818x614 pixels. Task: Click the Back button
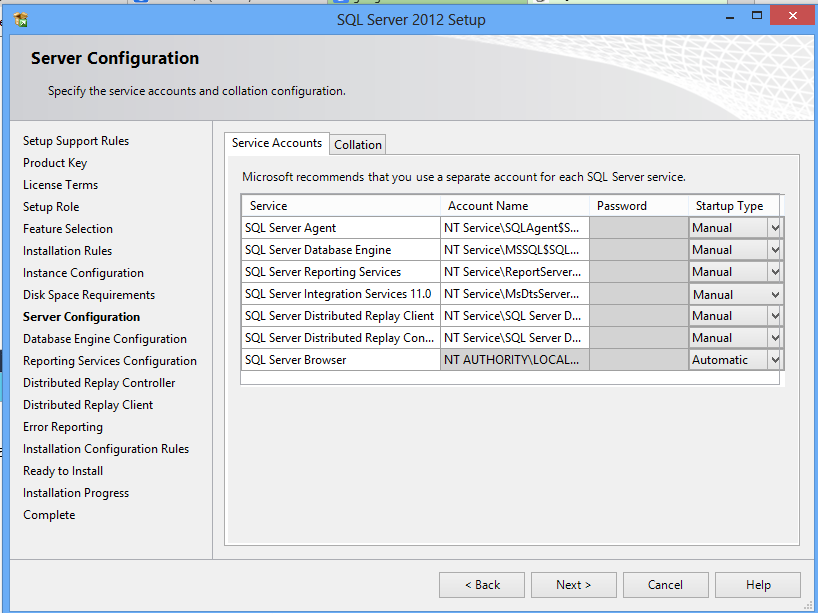tap(481, 584)
